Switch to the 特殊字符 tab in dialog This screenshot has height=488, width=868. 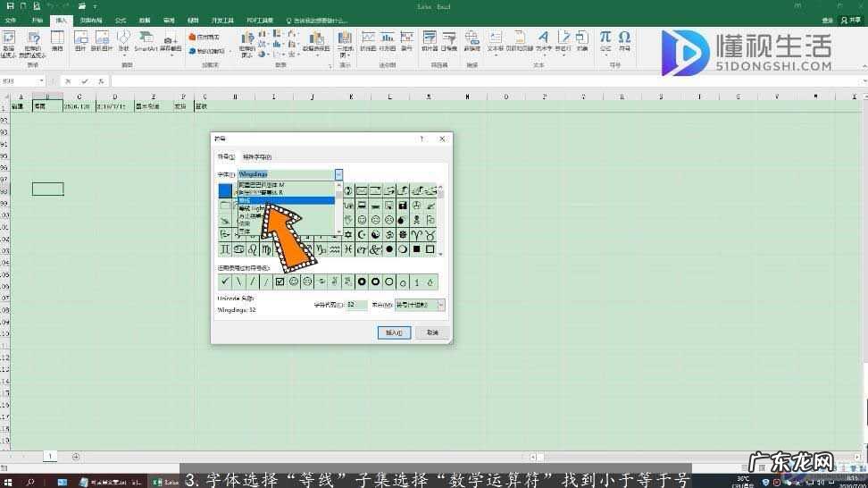257,156
